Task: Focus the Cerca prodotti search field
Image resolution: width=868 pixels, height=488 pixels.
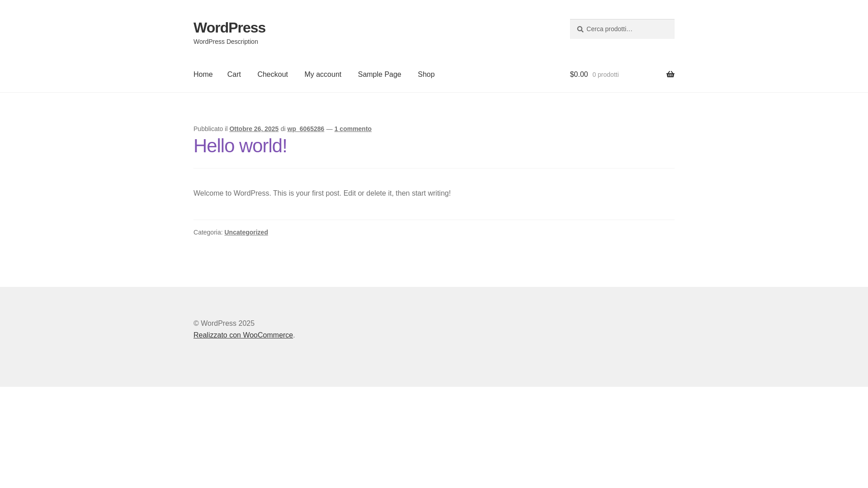Action: coord(627,29)
